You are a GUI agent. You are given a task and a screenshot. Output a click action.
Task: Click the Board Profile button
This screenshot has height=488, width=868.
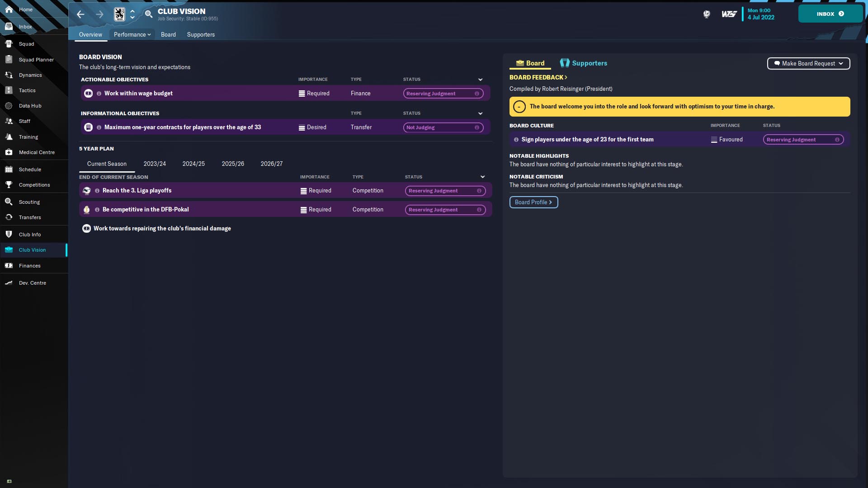tap(533, 202)
